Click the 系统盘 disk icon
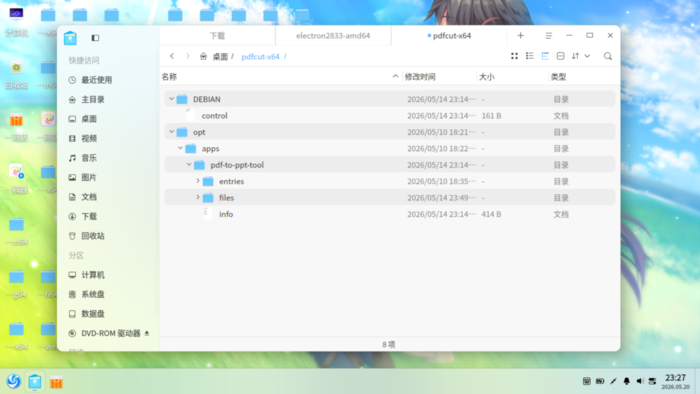 click(72, 294)
